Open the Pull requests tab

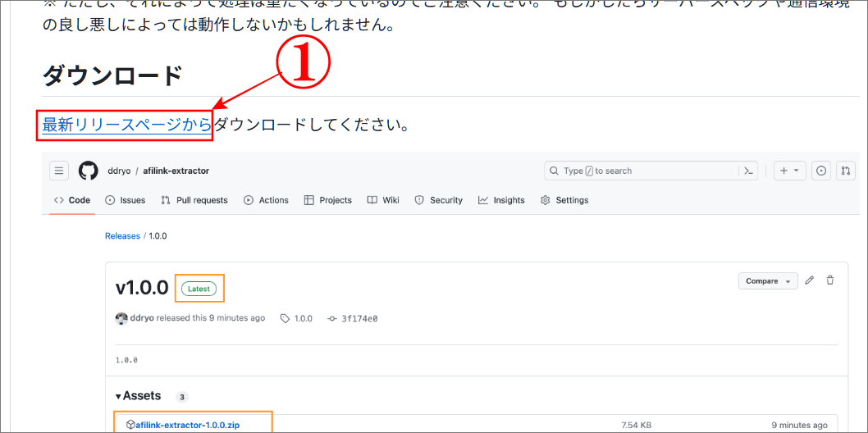pyautogui.click(x=194, y=200)
